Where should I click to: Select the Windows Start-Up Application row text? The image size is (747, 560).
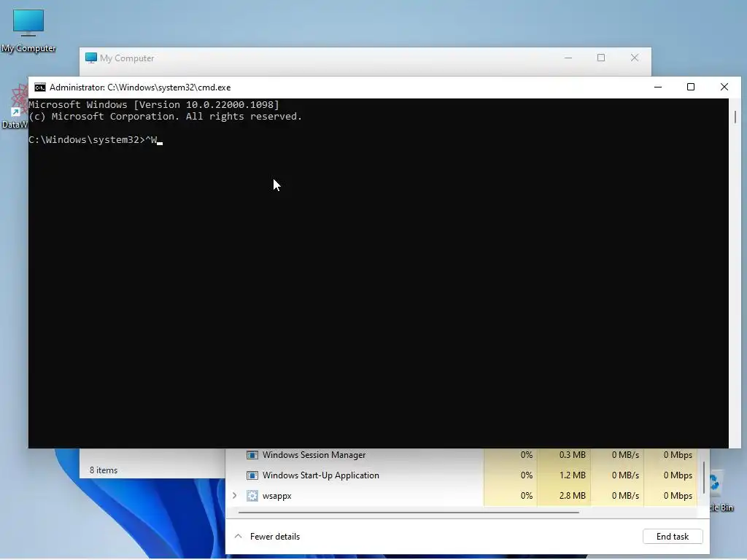click(x=321, y=475)
